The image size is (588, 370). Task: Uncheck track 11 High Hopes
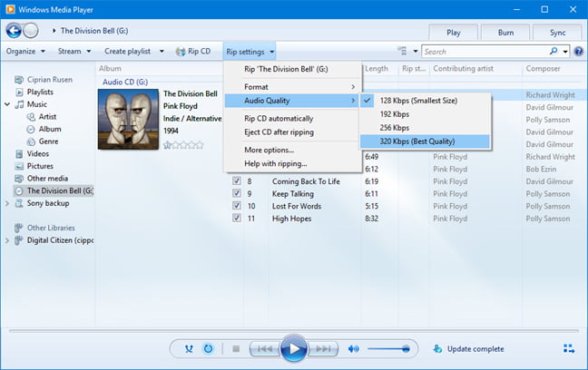(x=236, y=218)
